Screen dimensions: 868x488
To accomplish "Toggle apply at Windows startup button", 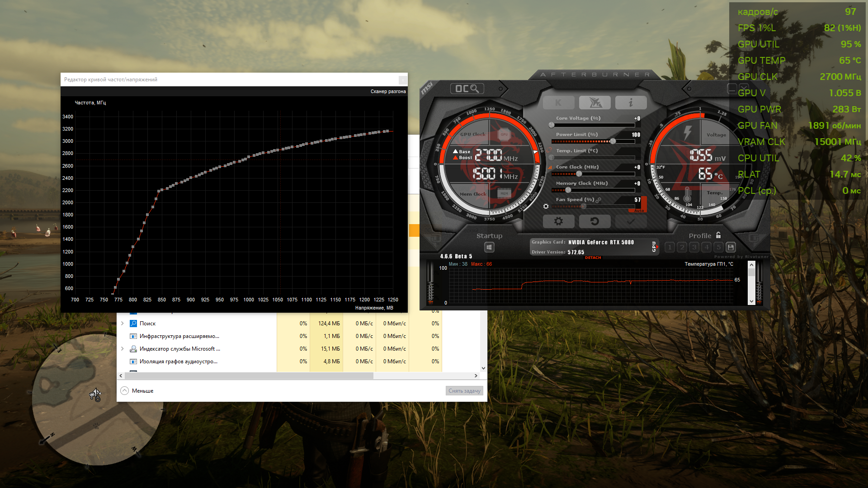I will pos(489,247).
